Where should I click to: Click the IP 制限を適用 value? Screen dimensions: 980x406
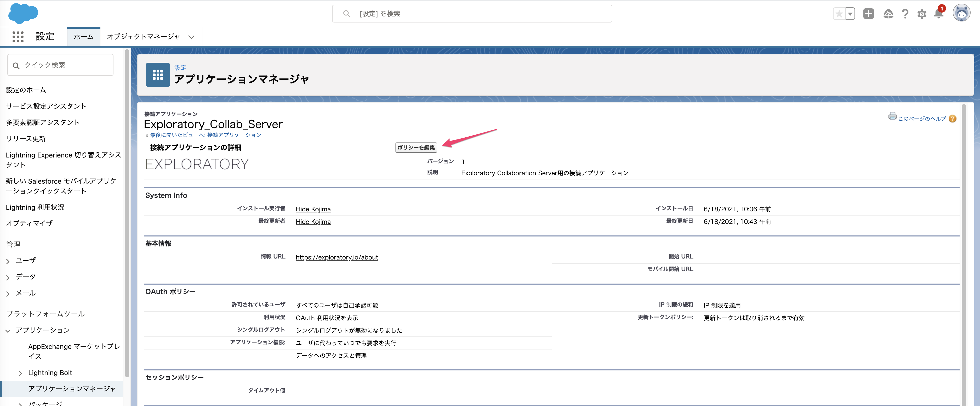point(722,305)
